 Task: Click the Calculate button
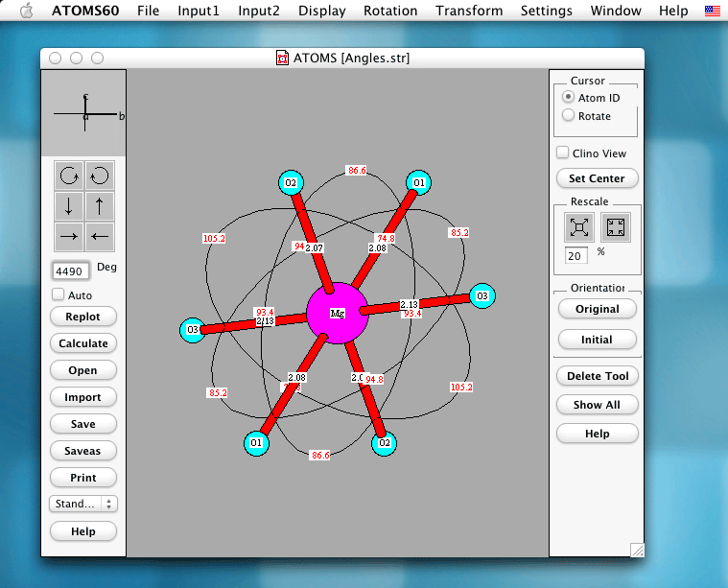(x=83, y=343)
